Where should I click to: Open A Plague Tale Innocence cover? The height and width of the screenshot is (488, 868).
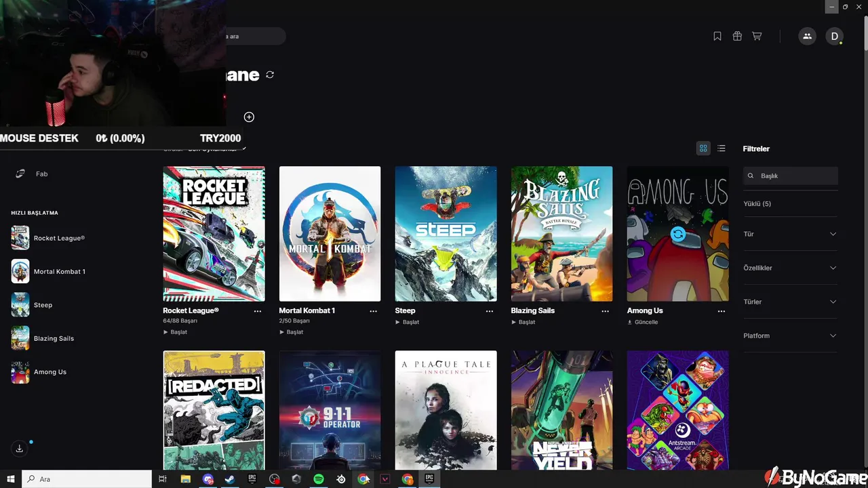[446, 410]
